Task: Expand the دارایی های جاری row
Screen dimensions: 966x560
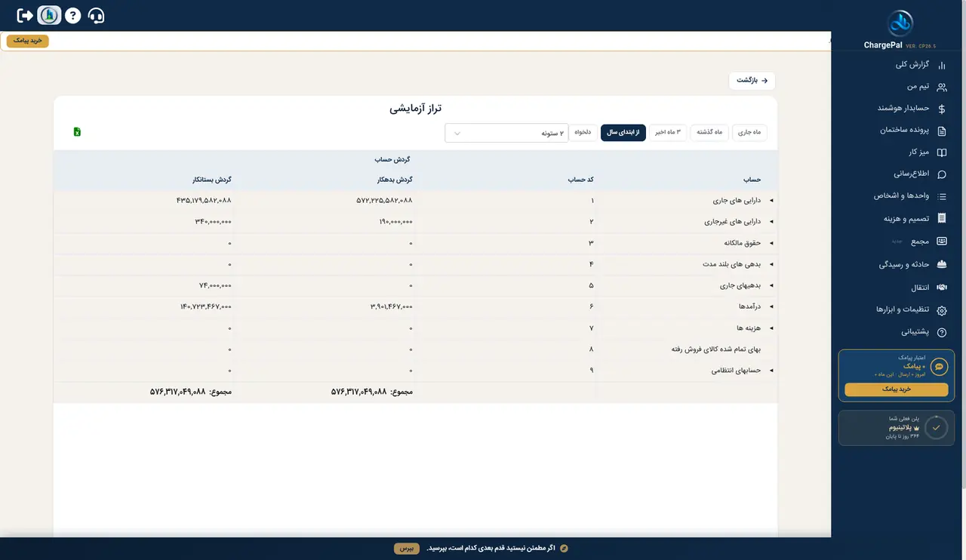Action: (x=771, y=201)
